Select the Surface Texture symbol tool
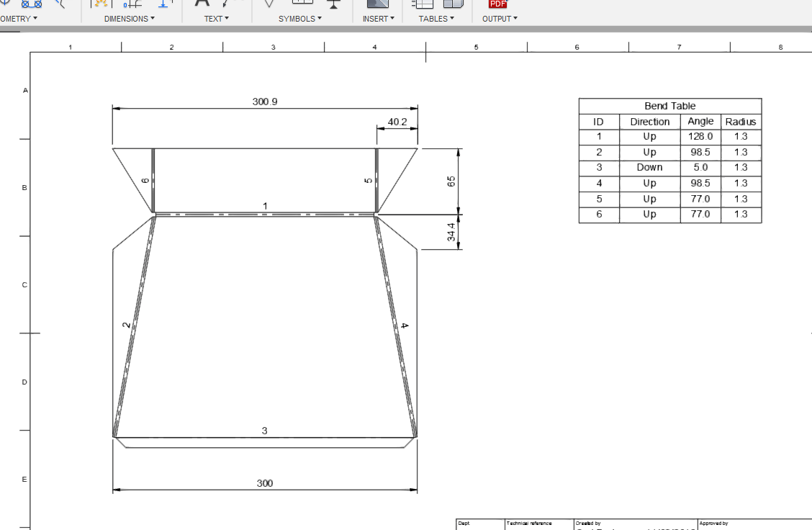Screen dimensions: 812x530 [269, 4]
